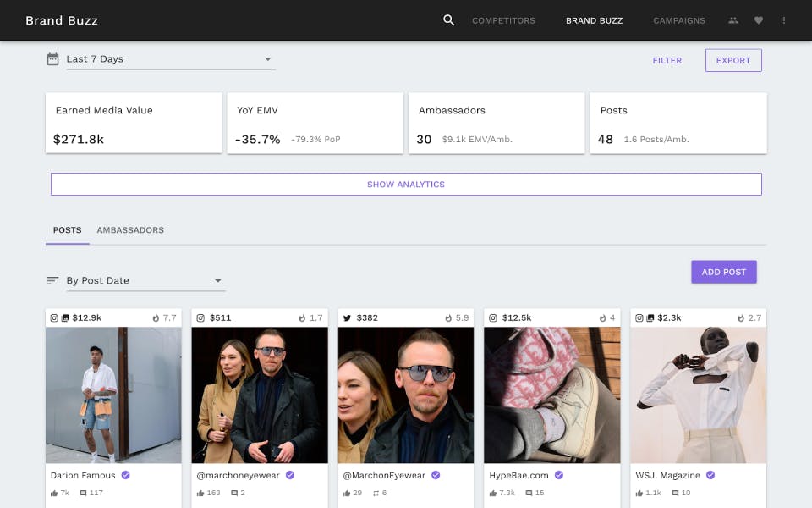This screenshot has width=812, height=508.
Task: Open the By Post Date sort dropdown
Action: tap(144, 281)
